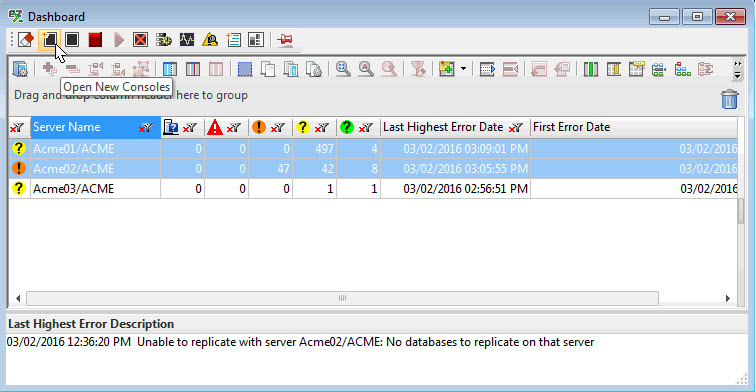Image resolution: width=756 pixels, height=392 pixels.
Task: Click the leftmost status column filter icon
Action: coord(17,128)
